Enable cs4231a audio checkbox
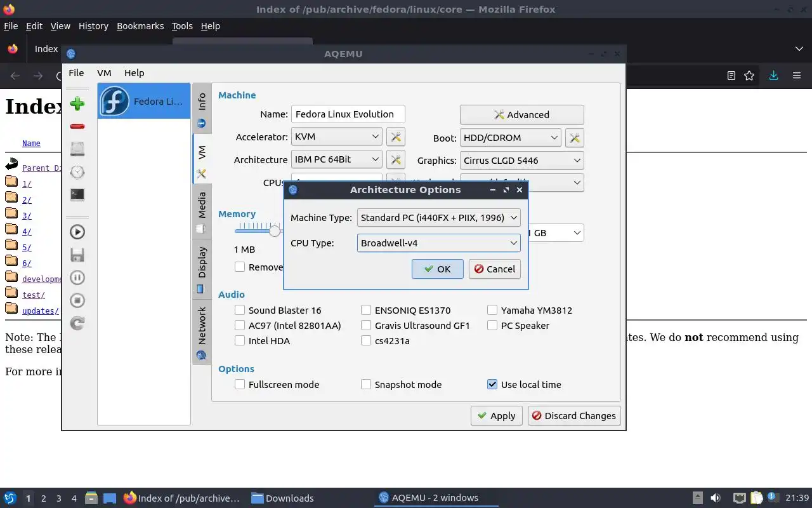This screenshot has width=812, height=508. 366,340
